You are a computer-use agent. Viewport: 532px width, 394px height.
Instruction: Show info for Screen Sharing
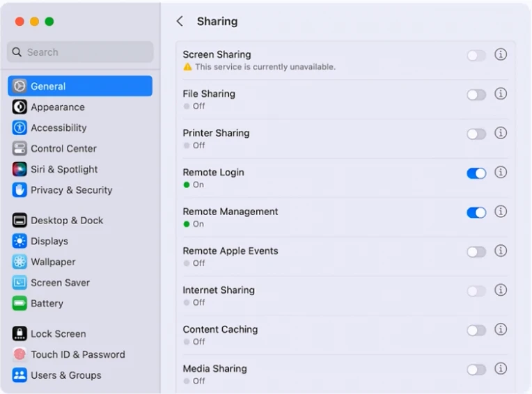click(501, 54)
